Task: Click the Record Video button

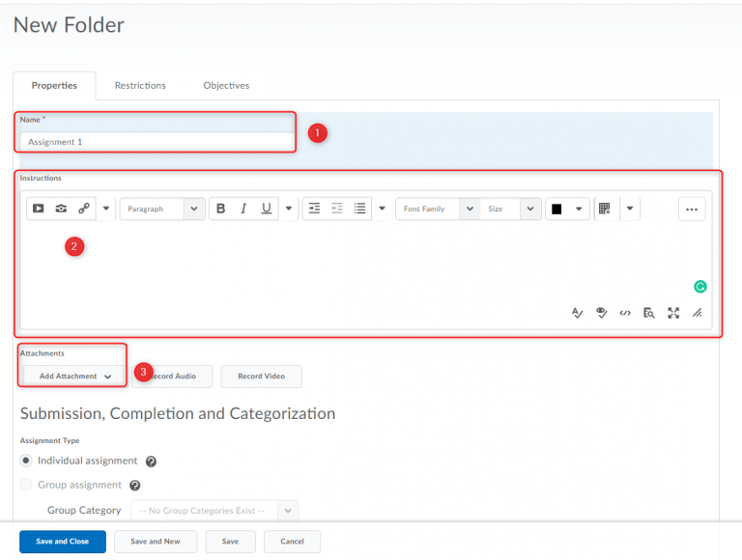Action: (x=261, y=377)
